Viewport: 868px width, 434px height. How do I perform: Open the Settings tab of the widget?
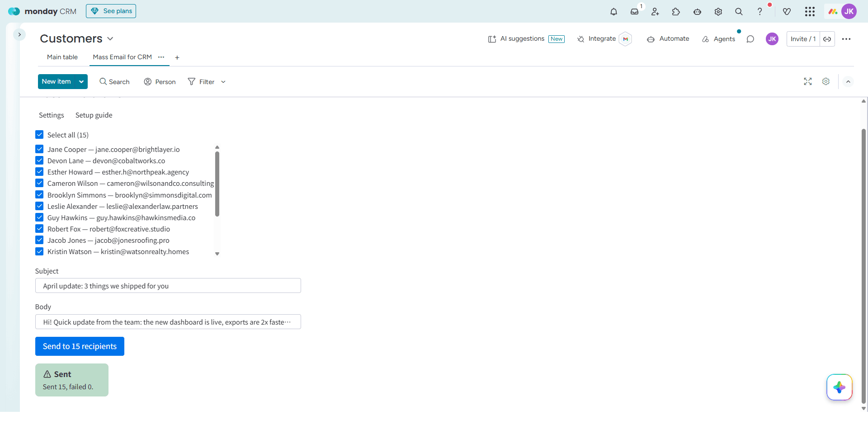point(52,115)
